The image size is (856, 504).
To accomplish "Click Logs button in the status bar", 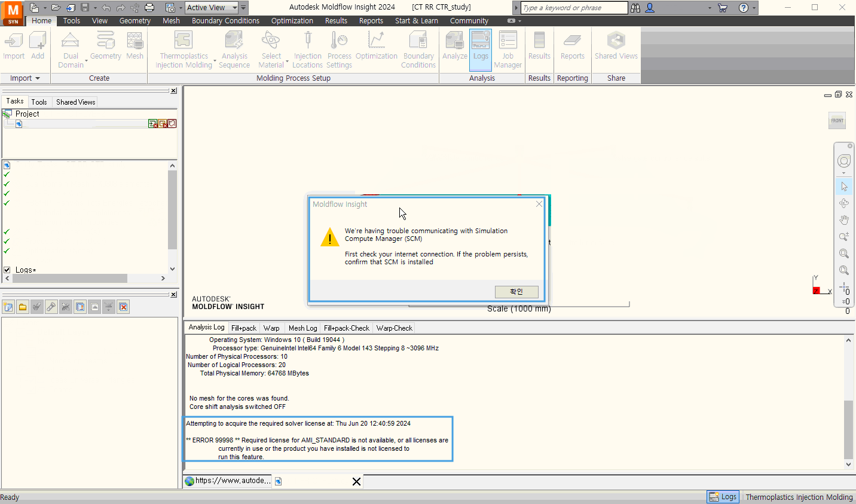I will (723, 497).
